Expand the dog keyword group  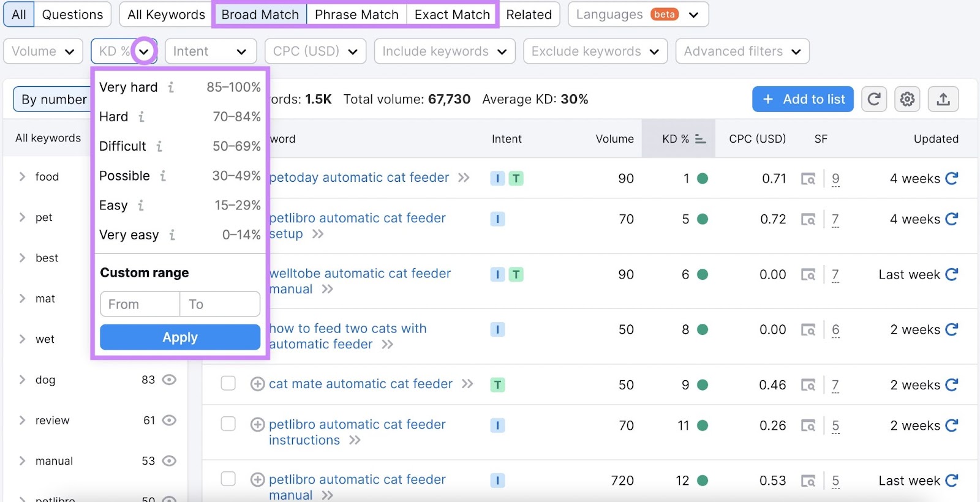pos(22,380)
